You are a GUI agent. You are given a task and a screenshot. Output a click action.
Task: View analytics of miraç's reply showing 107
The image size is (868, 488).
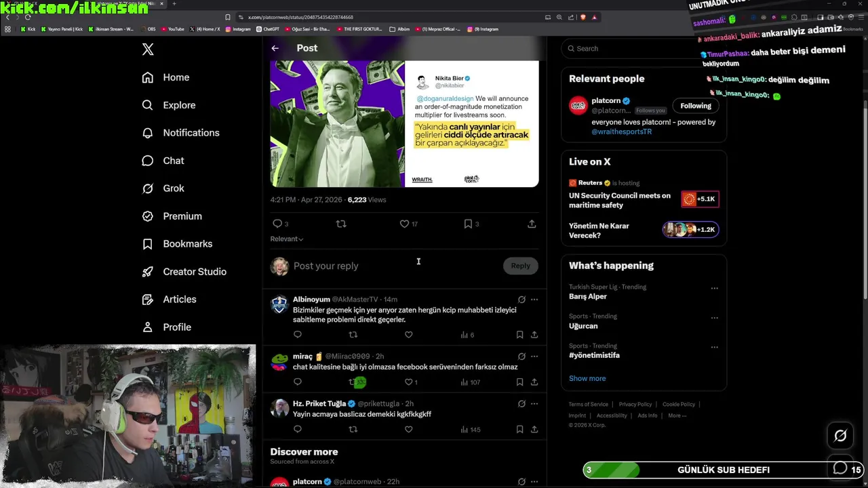point(470,382)
